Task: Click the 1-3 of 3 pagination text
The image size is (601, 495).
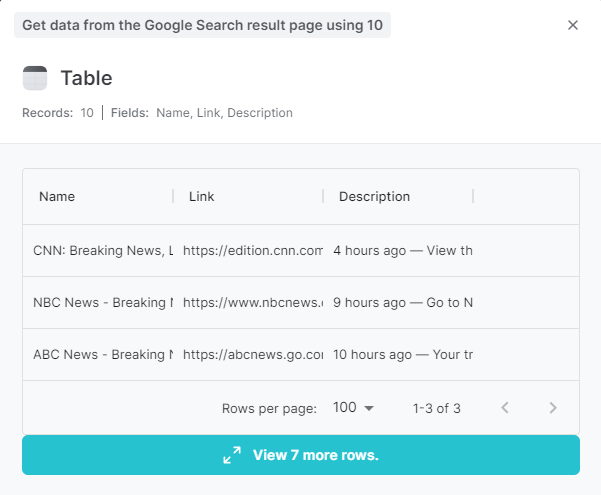Action: [x=437, y=408]
